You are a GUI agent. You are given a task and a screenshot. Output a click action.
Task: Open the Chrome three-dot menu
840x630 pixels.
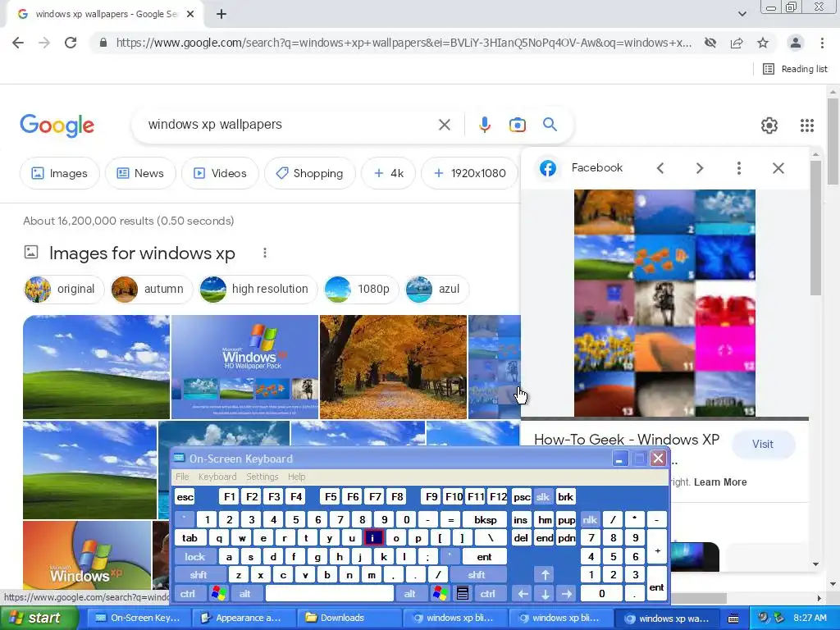click(x=822, y=43)
